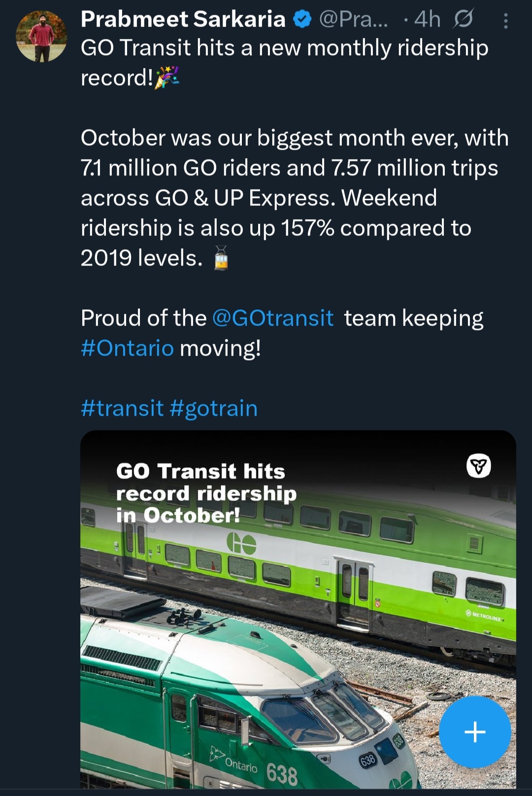Click the Prabmeet Sarkaria display name
Screen dimensions: 532x796
pos(183,20)
